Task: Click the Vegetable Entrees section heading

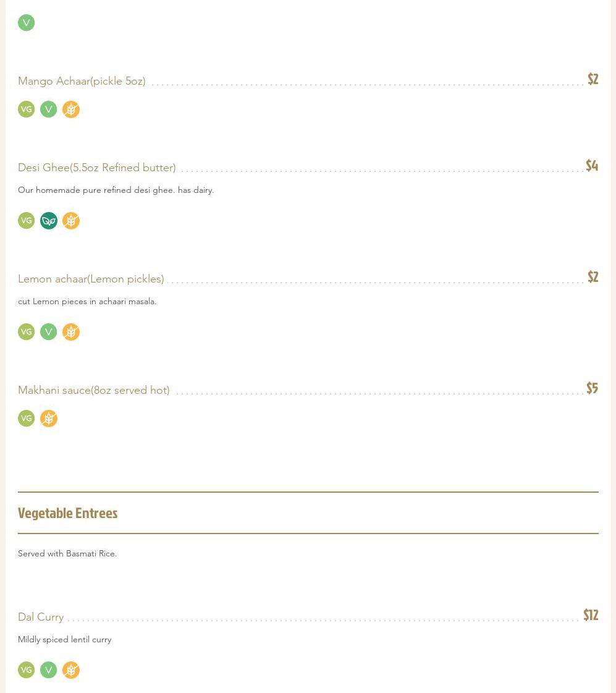Action: [x=67, y=513]
